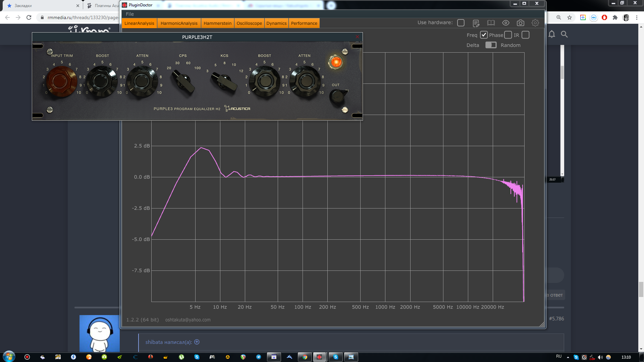Click the volume speaker tray icon

click(x=600, y=357)
